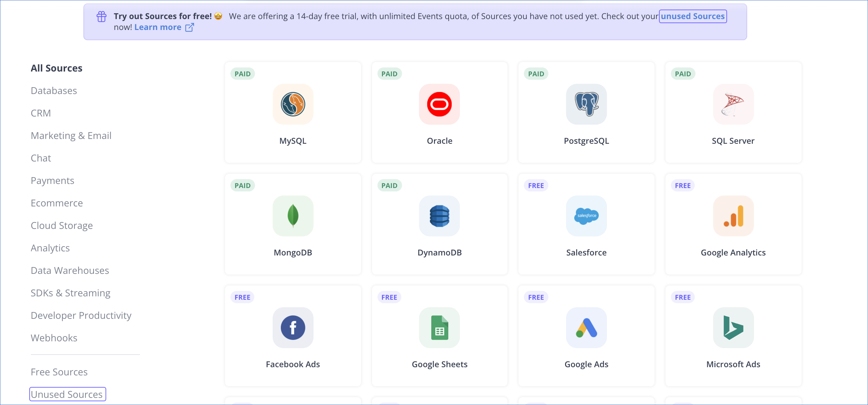This screenshot has height=405, width=868.
Task: Click the Databases category filter
Action: (x=54, y=90)
